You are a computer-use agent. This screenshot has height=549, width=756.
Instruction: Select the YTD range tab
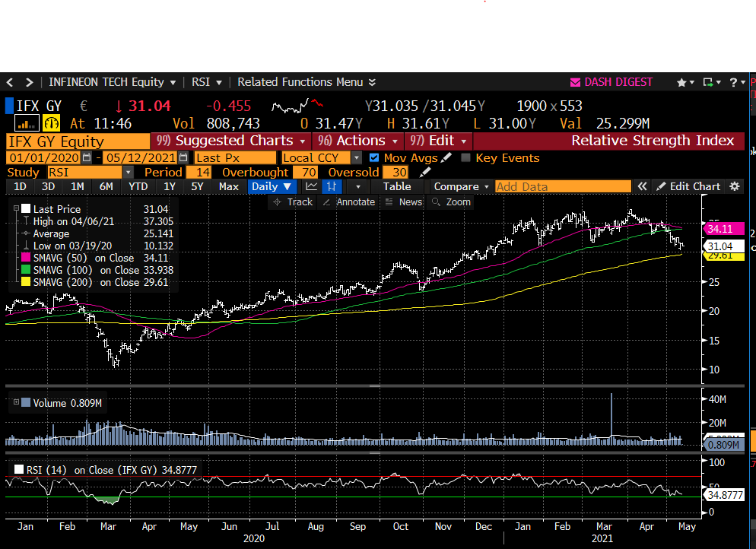(x=138, y=186)
